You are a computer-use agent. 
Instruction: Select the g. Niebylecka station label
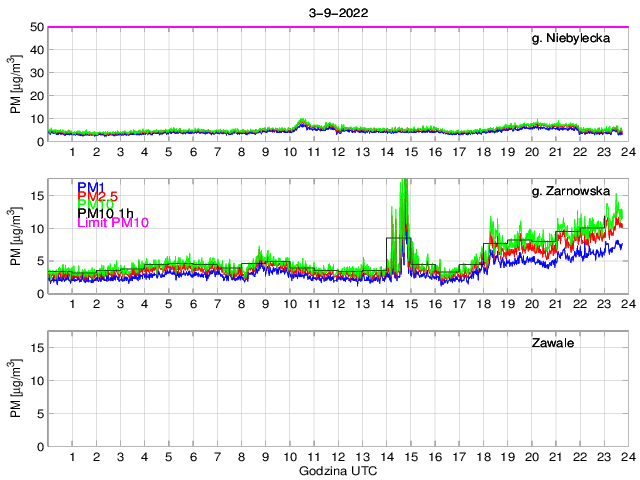[x=575, y=38]
